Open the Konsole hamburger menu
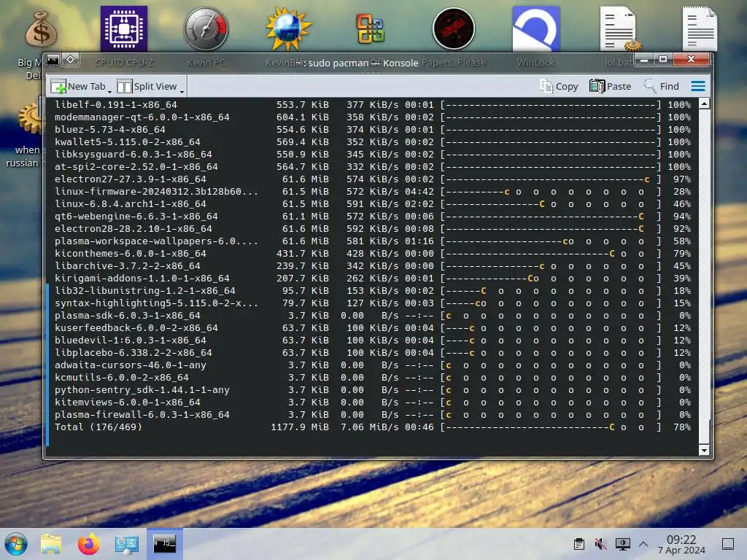The width and height of the screenshot is (747, 560). click(698, 86)
